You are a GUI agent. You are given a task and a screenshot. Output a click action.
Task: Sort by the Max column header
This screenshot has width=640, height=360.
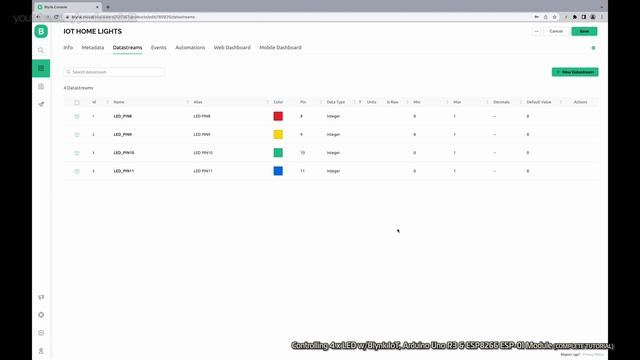point(457,102)
